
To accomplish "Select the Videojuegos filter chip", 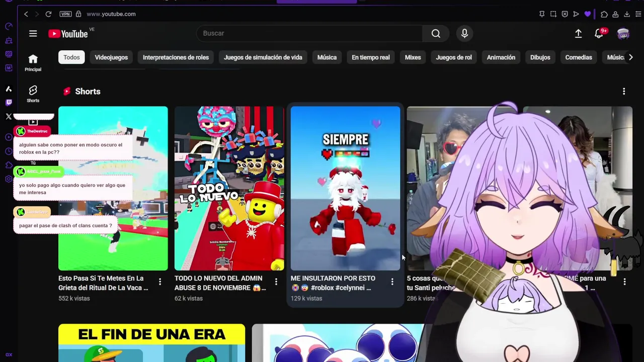I will tap(111, 57).
